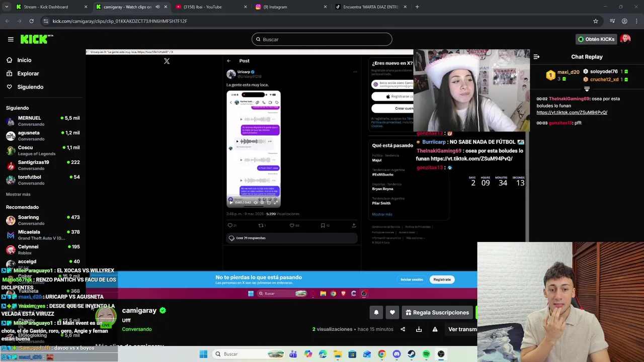
Task: Open the Micaelala recommended channel
Action: [43, 235]
